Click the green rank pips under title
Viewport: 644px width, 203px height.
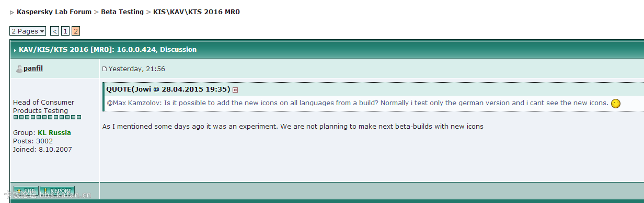[x=48, y=117]
